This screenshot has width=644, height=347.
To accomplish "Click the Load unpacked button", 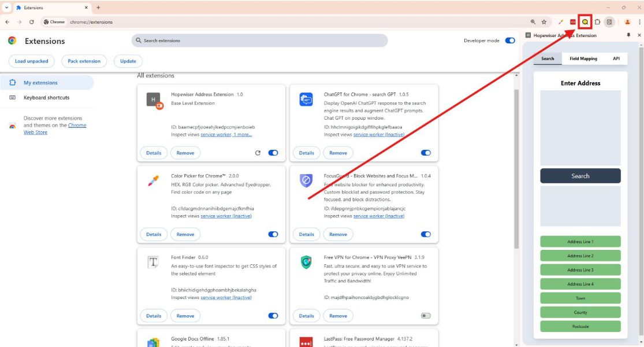I will pos(32,61).
